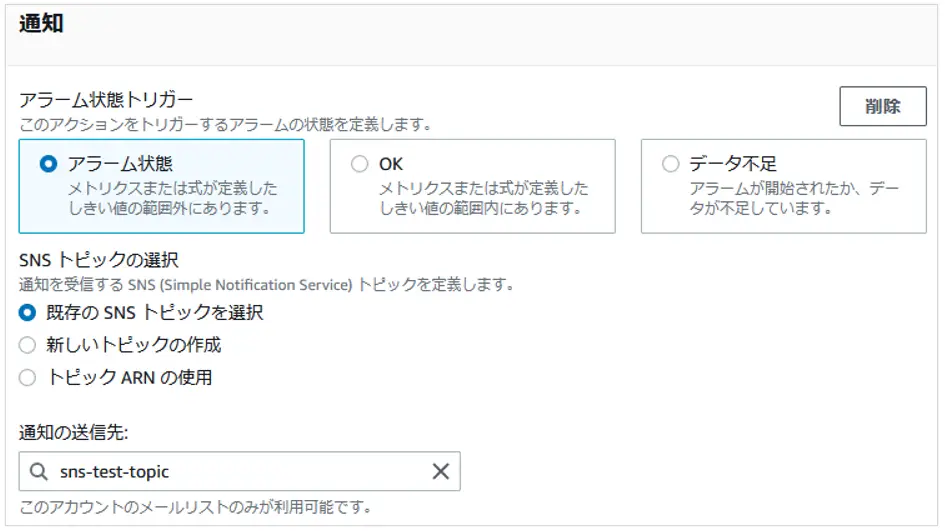Click the トピック ARN の使用 label text
The width and height of the screenshot is (945, 531).
pos(130,377)
